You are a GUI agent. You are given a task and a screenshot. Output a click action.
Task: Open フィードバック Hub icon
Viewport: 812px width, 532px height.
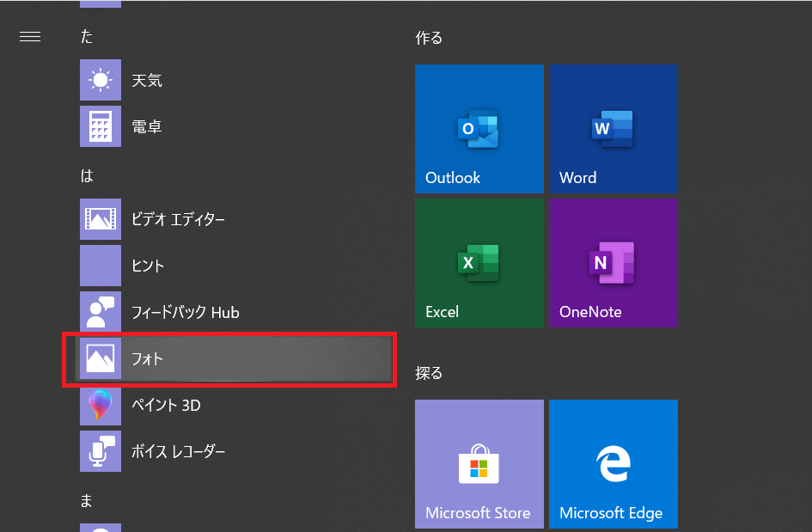pos(101,312)
